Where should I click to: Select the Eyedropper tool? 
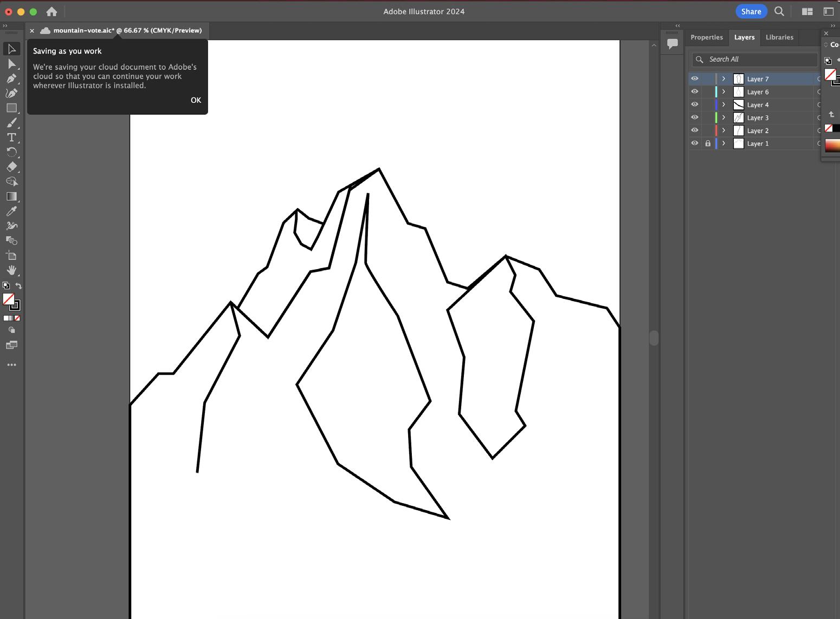tap(11, 211)
